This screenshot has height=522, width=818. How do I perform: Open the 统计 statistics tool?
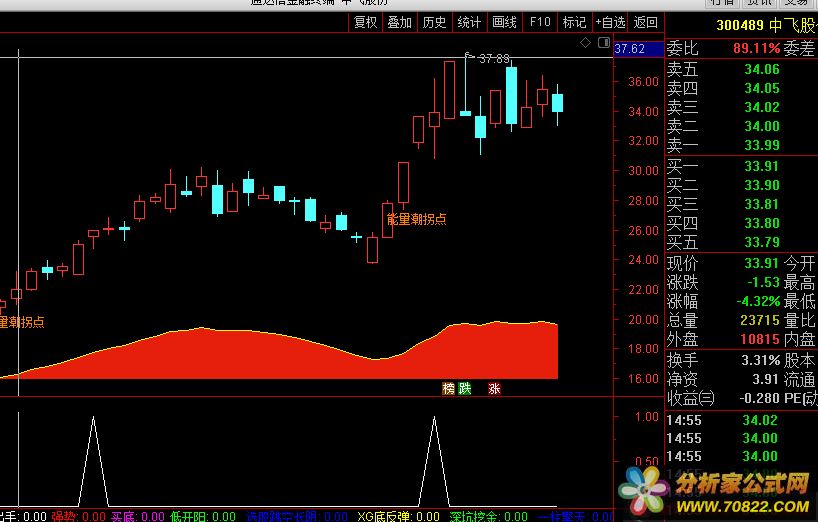[469, 22]
